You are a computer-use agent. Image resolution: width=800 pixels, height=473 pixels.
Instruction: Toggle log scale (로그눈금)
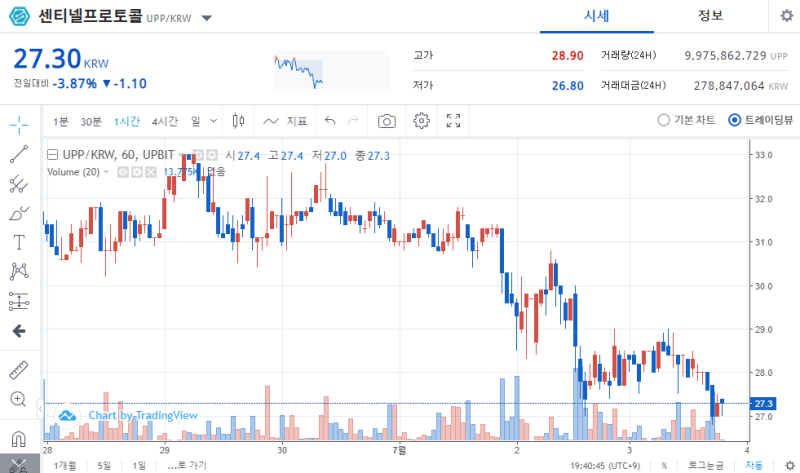(x=706, y=465)
